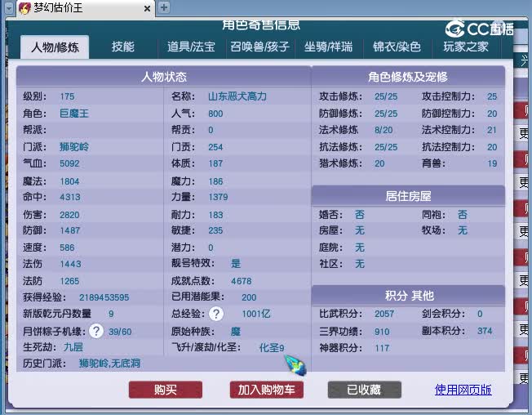Click the character name 山东恶犬高力
Screen dimensions: 532x415
point(237,96)
